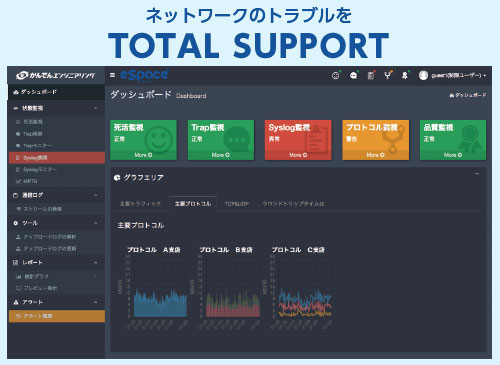
Task: Click the clipboard icon on Syslog監視 card
Action: coord(317,139)
